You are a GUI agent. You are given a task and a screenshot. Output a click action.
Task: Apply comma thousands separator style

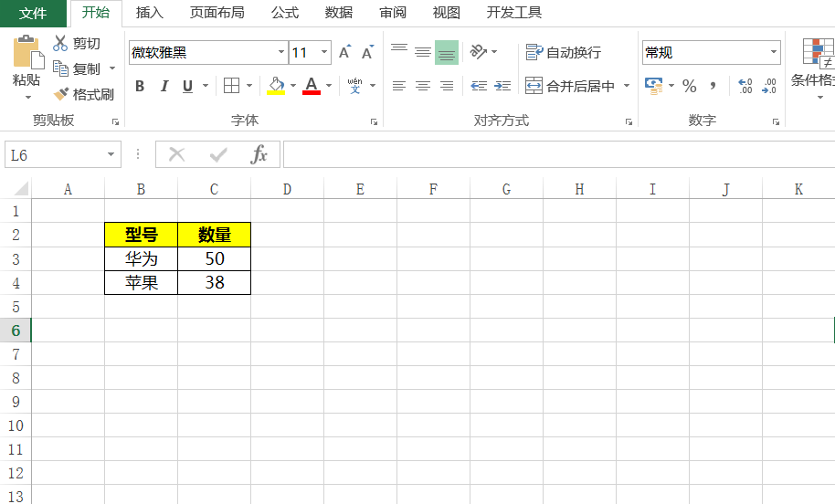713,86
